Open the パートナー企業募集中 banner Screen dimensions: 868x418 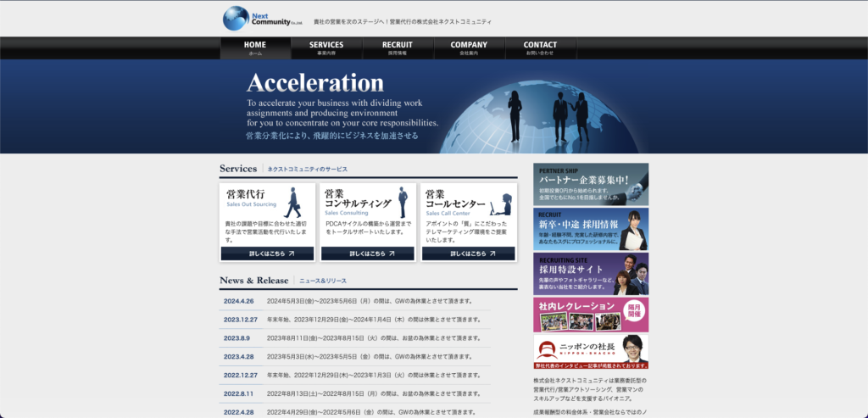click(591, 184)
